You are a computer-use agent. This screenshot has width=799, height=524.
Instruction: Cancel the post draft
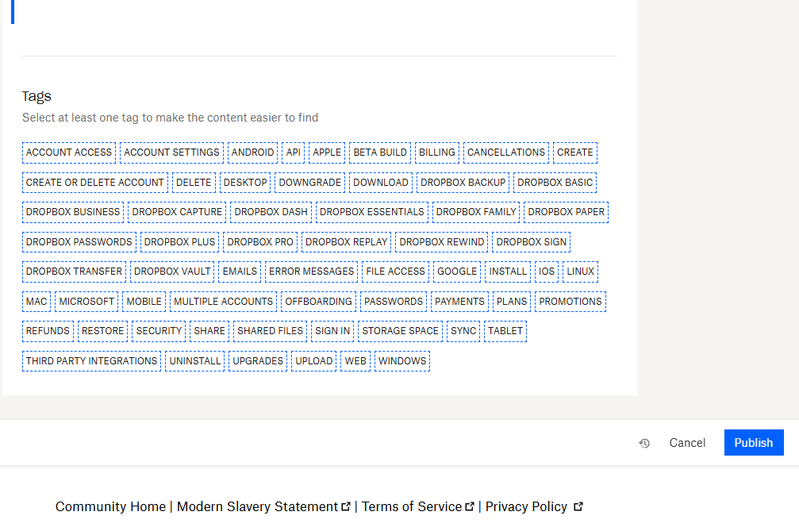tap(687, 443)
